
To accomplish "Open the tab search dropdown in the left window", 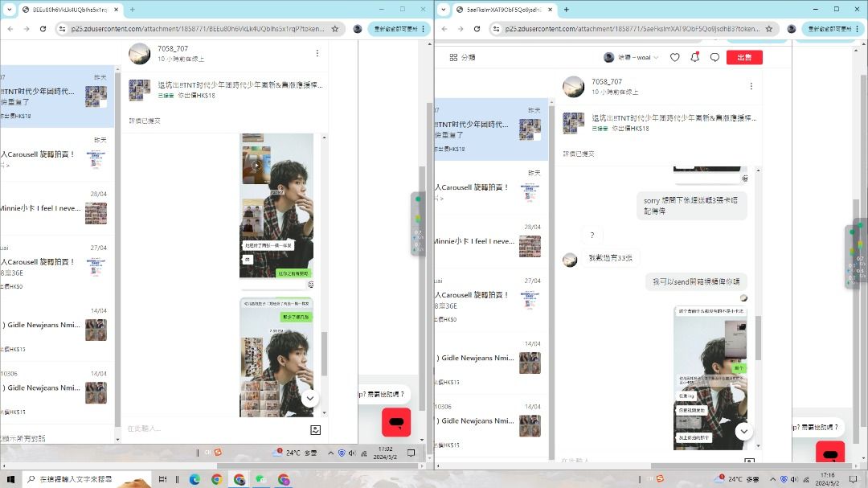I will [9, 10].
